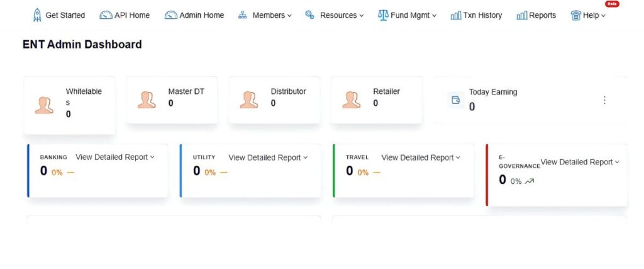Click the user avatar in Master DT card
Screen dimensions: 644x269
click(x=147, y=100)
